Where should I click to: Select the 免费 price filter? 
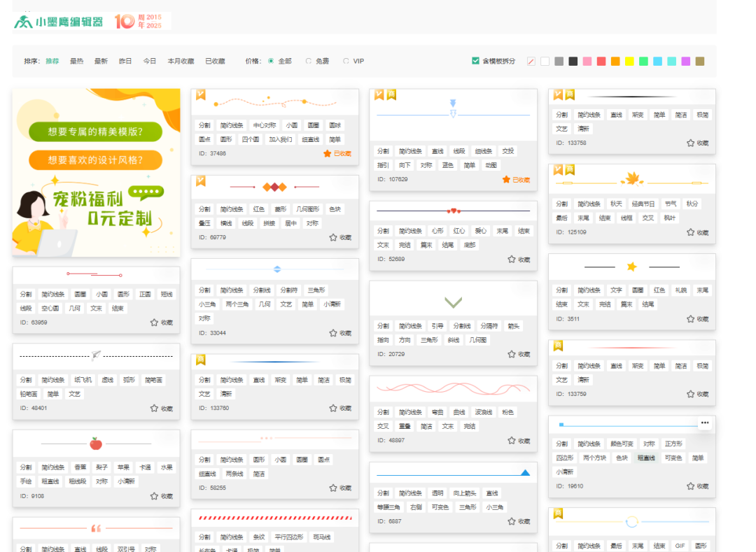[309, 62]
